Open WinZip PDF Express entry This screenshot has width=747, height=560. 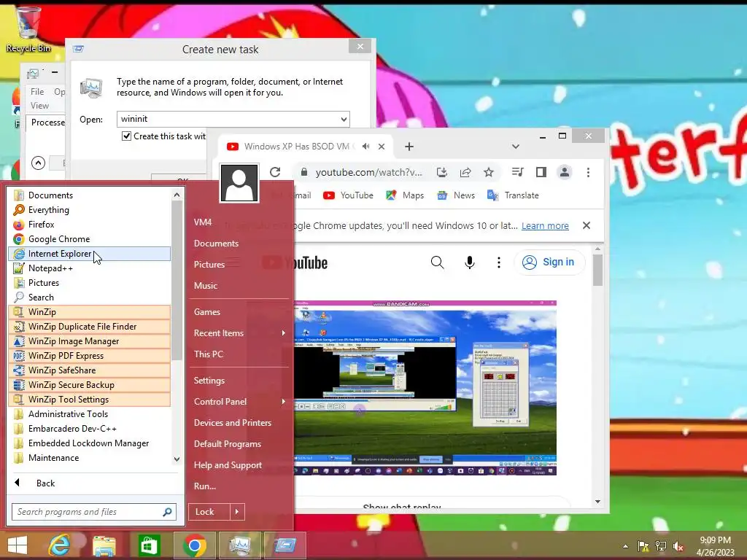[x=90, y=356]
